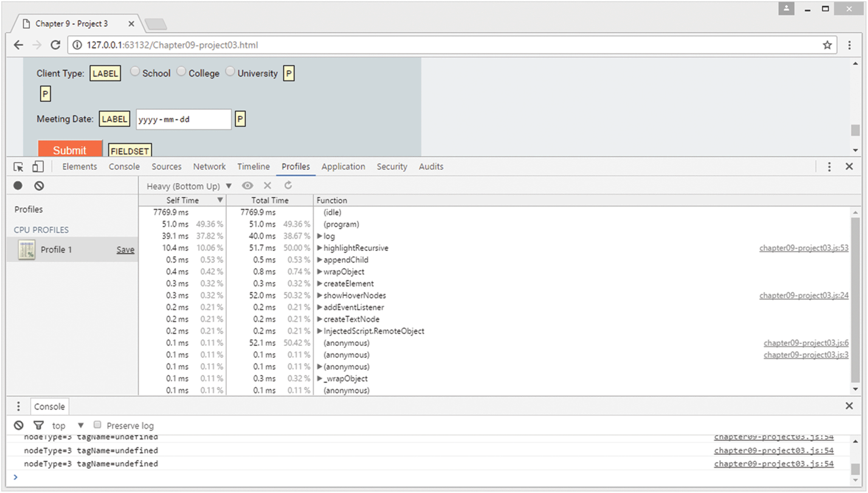Click the clear all profiles icon
Viewport: 868px width, 493px height.
coord(39,186)
